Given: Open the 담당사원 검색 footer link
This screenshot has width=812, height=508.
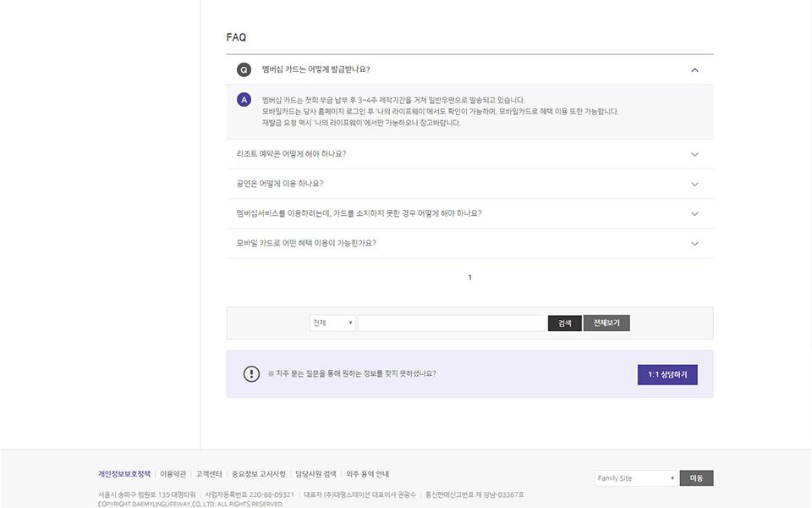Looking at the screenshot, I should point(316,474).
